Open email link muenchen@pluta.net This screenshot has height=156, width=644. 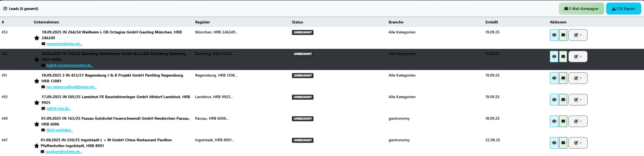pyautogui.click(x=64, y=44)
